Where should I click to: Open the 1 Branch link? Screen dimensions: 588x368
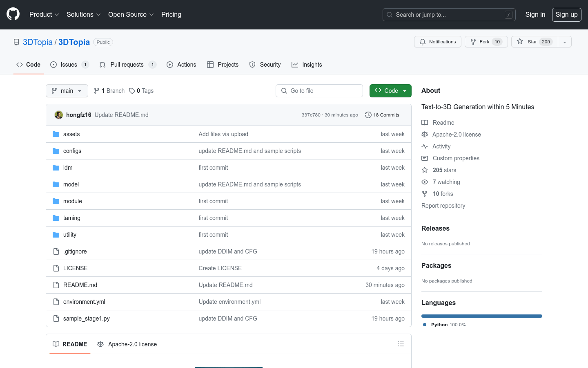pos(109,91)
